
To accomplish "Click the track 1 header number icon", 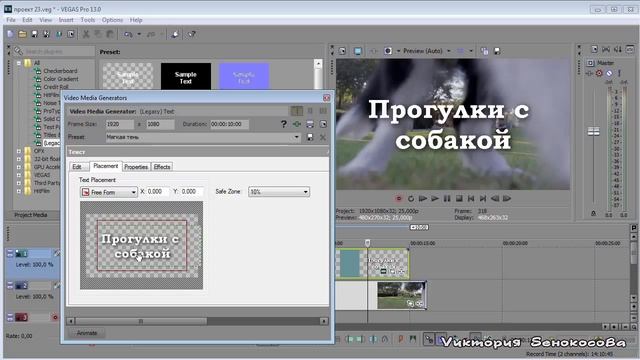I will point(22,253).
